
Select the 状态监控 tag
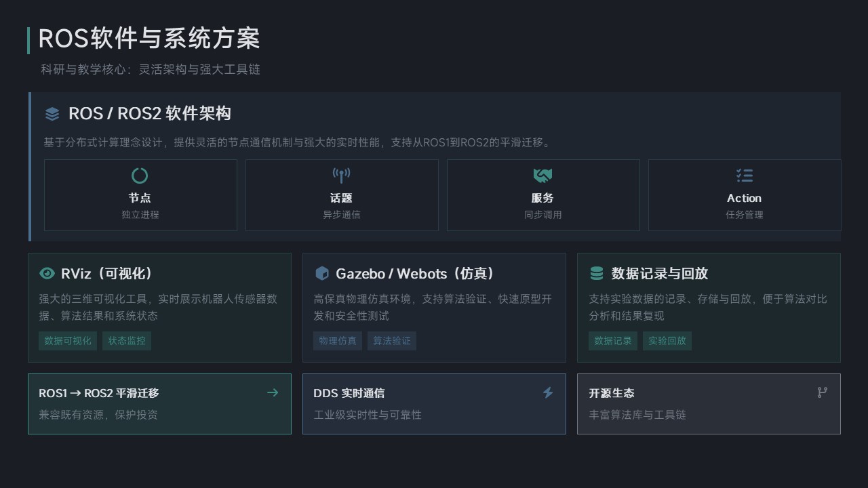127,341
